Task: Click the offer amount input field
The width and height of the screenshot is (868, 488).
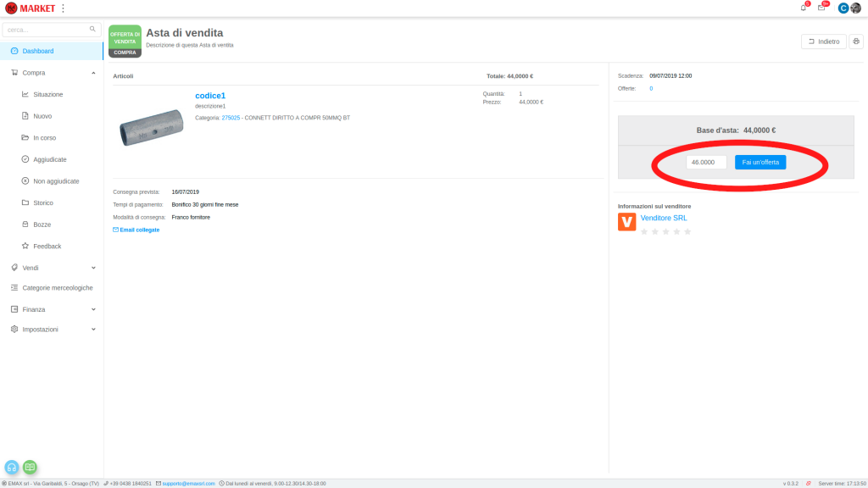Action: 706,162
